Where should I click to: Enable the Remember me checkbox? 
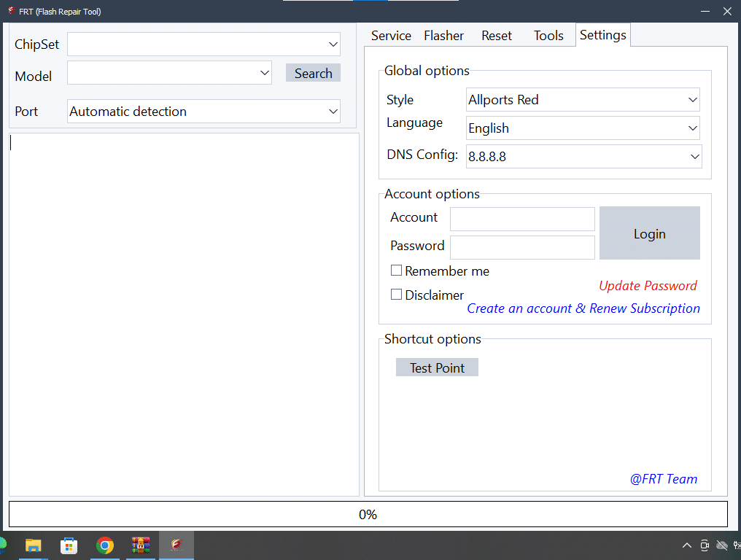397,271
